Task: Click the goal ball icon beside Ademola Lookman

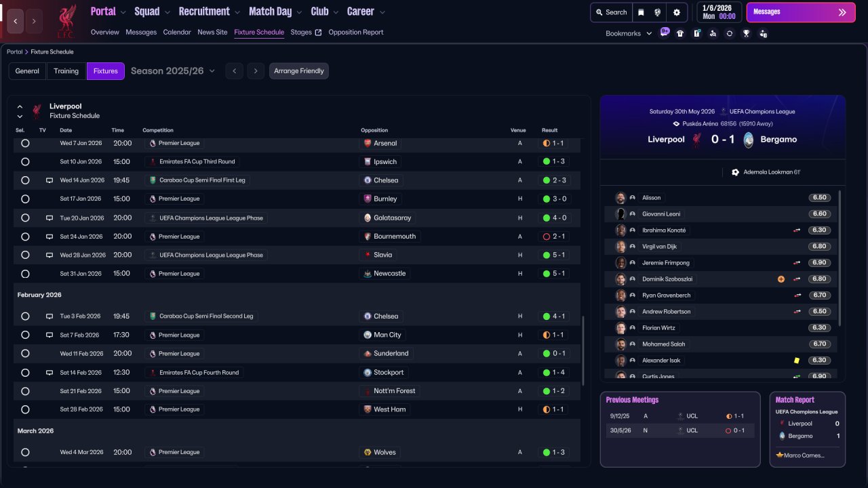Action: pos(736,172)
